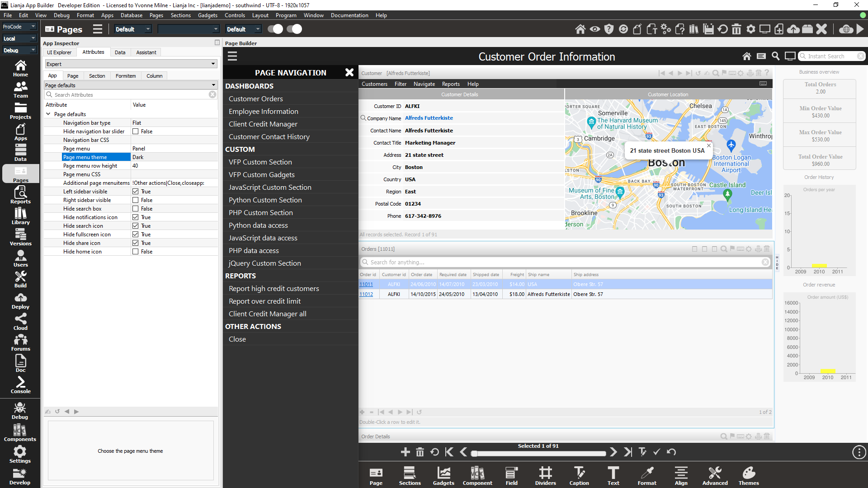The width and height of the screenshot is (868, 488).
Task: Open the Reports workspace in sidebar
Action: click(x=20, y=195)
